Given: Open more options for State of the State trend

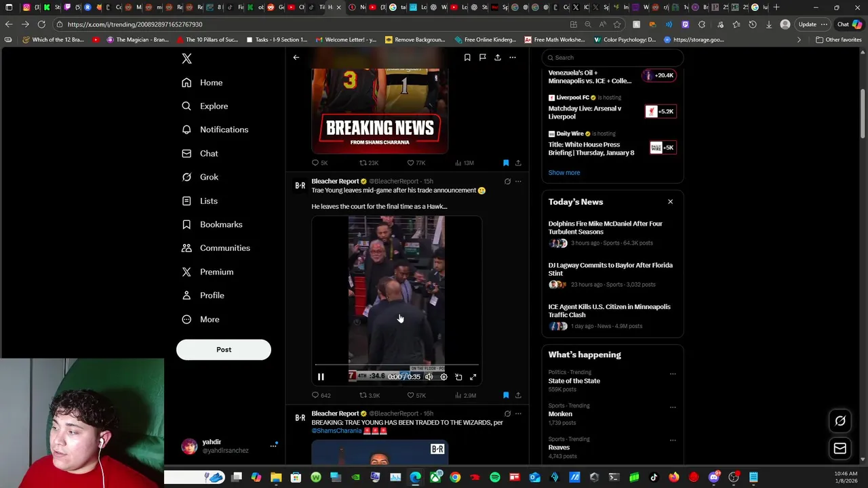Looking at the screenshot, I should [673, 373].
